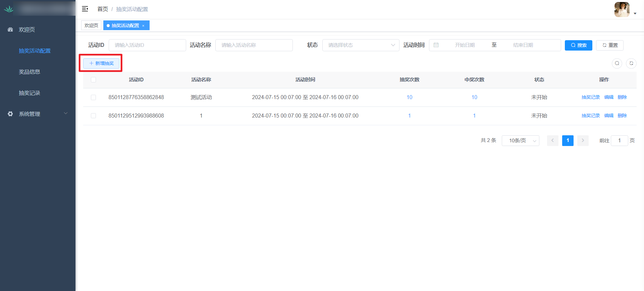This screenshot has width=644, height=291.
Task: Click the user avatar in top right
Action: tap(622, 9)
